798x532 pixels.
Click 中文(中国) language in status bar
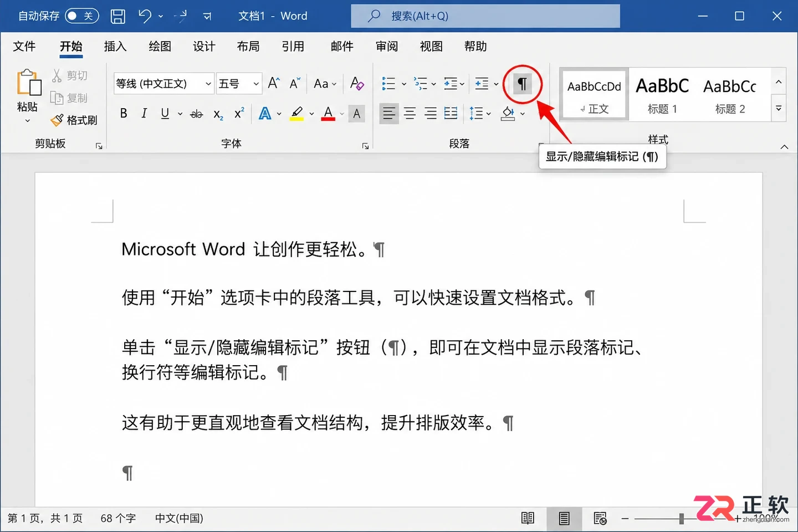(x=179, y=519)
